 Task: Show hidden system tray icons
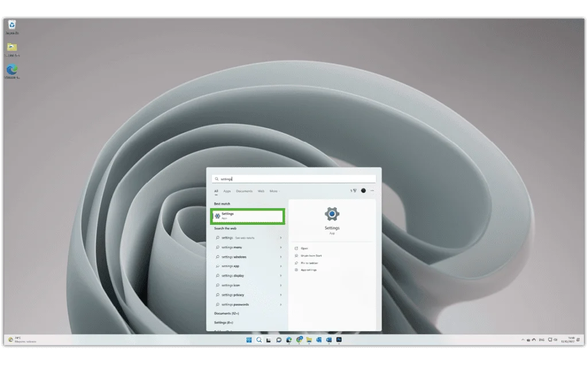pyautogui.click(x=523, y=340)
